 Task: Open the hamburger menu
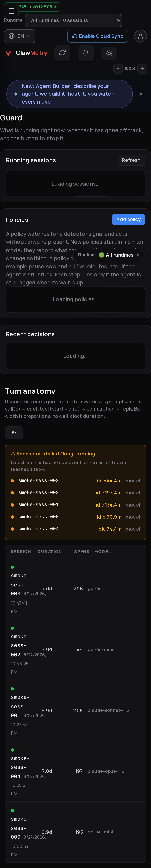tap(11, 11)
